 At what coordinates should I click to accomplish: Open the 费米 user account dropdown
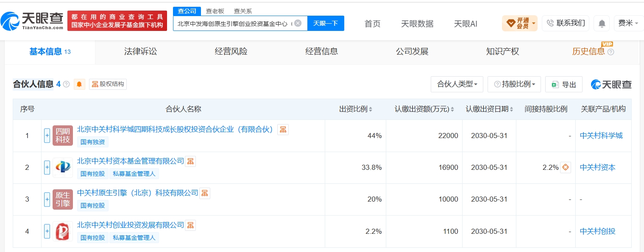pos(628,23)
